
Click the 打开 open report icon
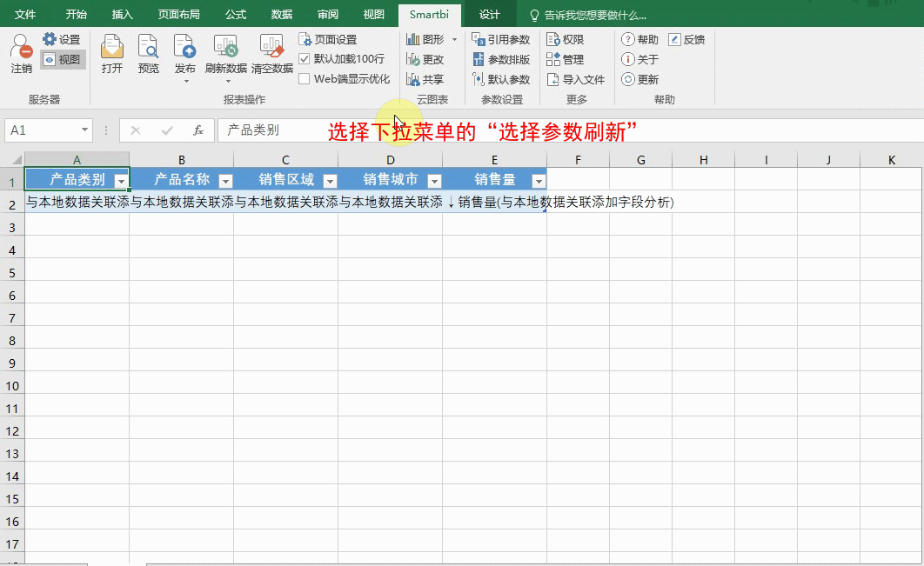[x=112, y=47]
